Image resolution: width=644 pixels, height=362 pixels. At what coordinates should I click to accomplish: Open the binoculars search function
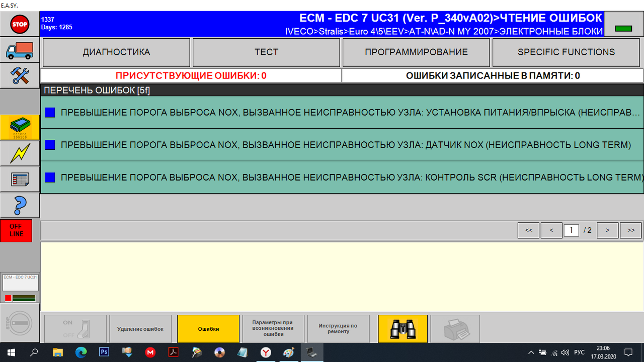(402, 329)
